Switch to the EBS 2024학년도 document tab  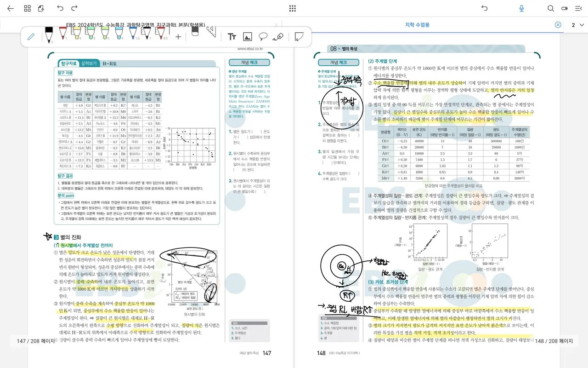[x=136, y=25]
